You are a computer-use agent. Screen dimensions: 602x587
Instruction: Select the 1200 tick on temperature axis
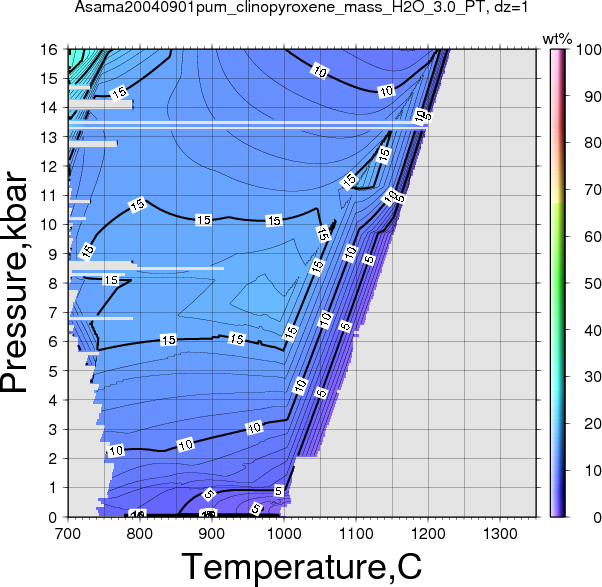pos(428,534)
